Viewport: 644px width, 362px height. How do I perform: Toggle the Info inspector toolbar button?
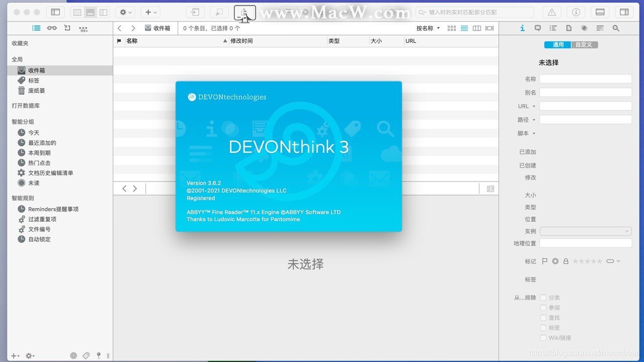pos(576,12)
